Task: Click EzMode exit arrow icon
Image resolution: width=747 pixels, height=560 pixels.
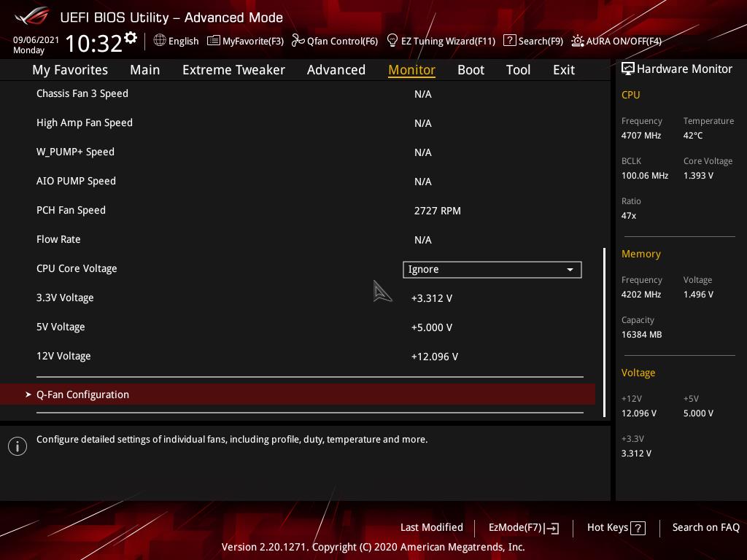Action: pyautogui.click(x=551, y=528)
